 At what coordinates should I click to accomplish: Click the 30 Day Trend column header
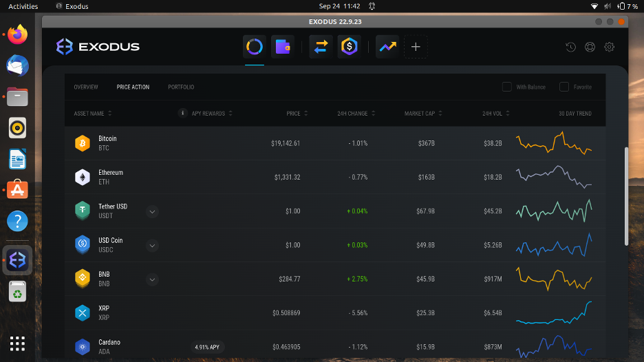click(575, 114)
